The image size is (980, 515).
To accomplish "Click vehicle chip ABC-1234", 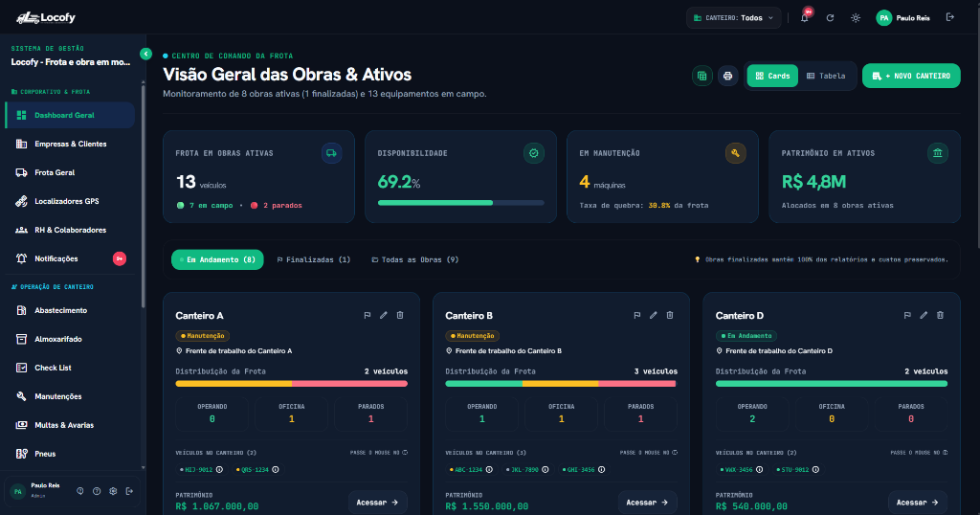I will tap(471, 469).
